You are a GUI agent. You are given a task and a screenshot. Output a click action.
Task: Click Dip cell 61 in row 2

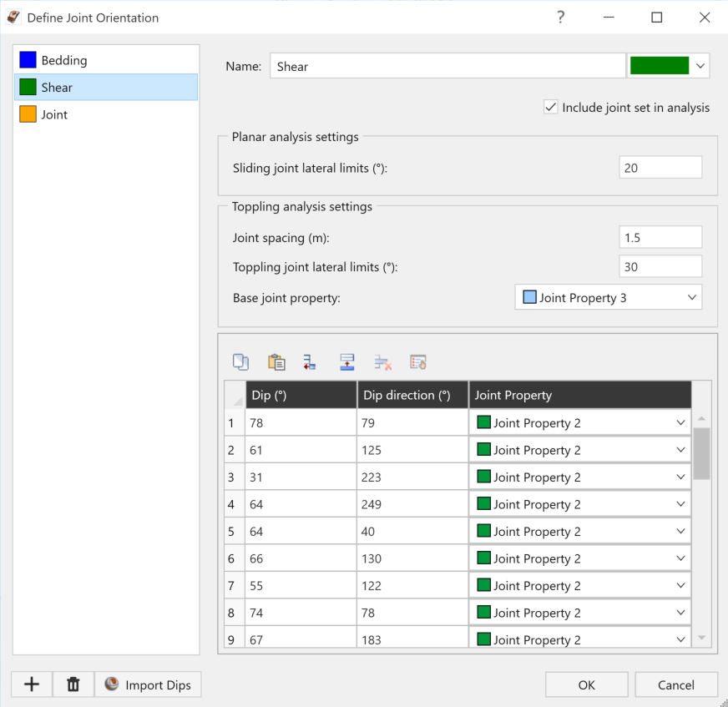(x=301, y=449)
